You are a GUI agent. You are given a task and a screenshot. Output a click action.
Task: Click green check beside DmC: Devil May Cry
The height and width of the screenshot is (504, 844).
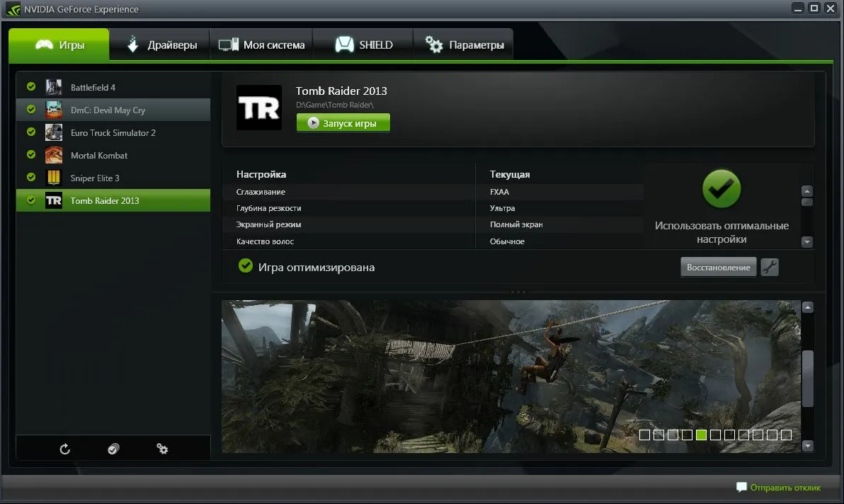(x=31, y=110)
